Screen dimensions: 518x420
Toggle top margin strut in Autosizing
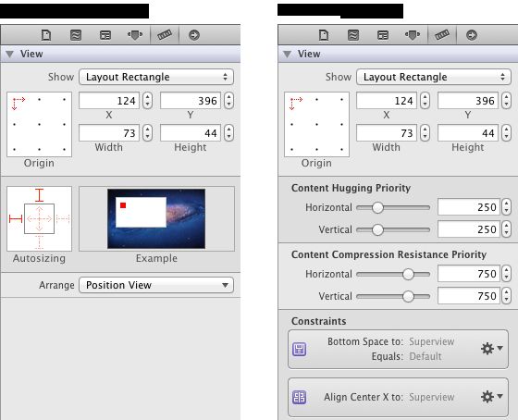[39, 195]
